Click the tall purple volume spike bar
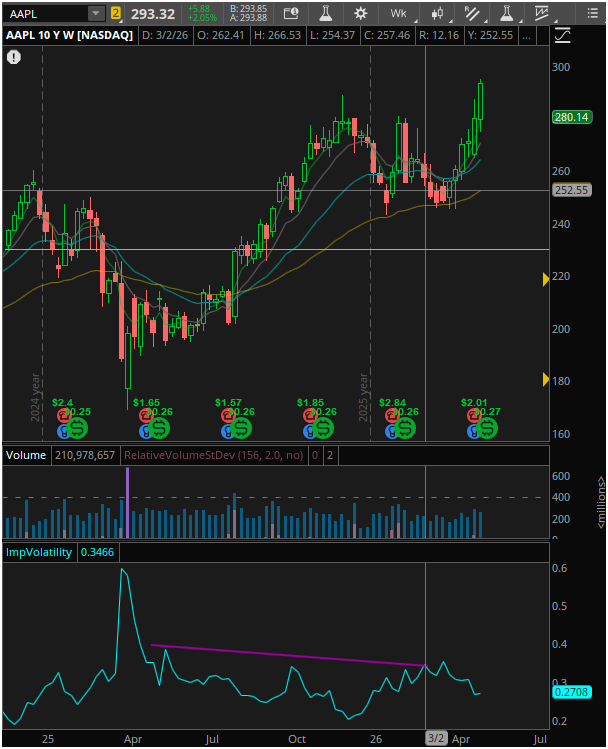608x749 pixels. pos(128,503)
